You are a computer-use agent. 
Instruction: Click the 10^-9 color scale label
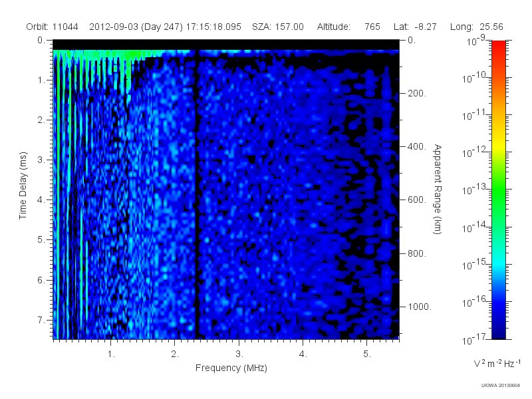[477, 41]
